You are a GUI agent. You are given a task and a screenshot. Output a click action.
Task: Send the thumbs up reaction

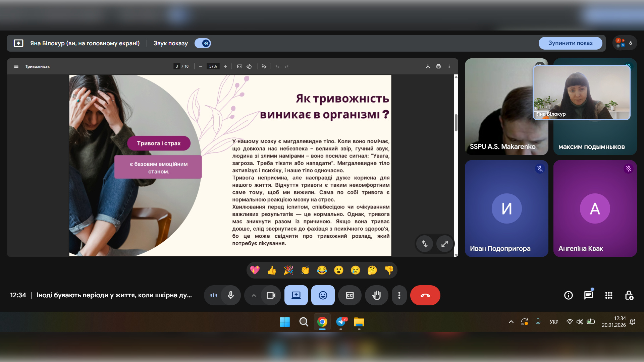(x=272, y=270)
